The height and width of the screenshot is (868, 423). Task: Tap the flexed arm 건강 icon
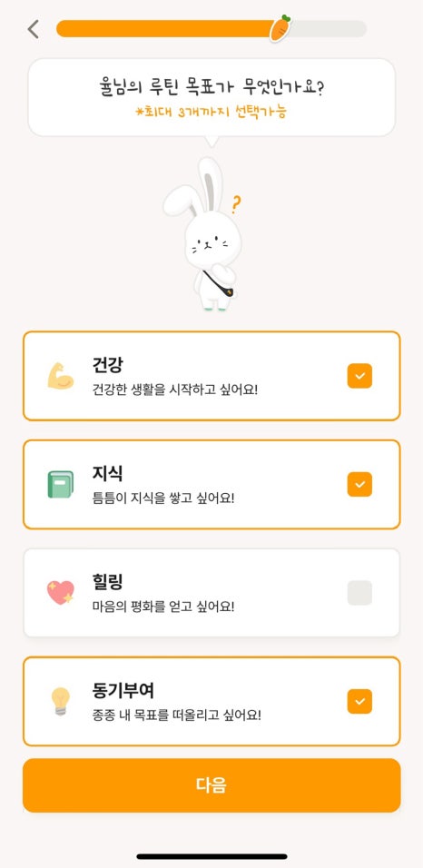(x=60, y=375)
